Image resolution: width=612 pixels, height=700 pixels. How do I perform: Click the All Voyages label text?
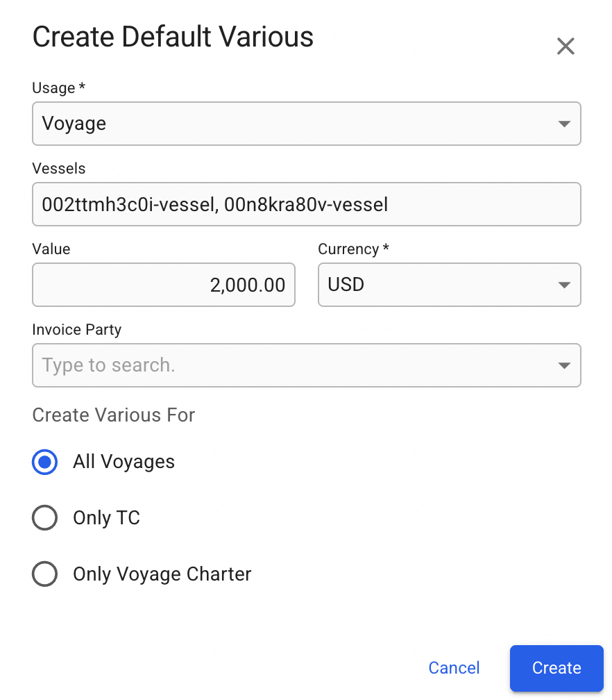pyautogui.click(x=124, y=462)
